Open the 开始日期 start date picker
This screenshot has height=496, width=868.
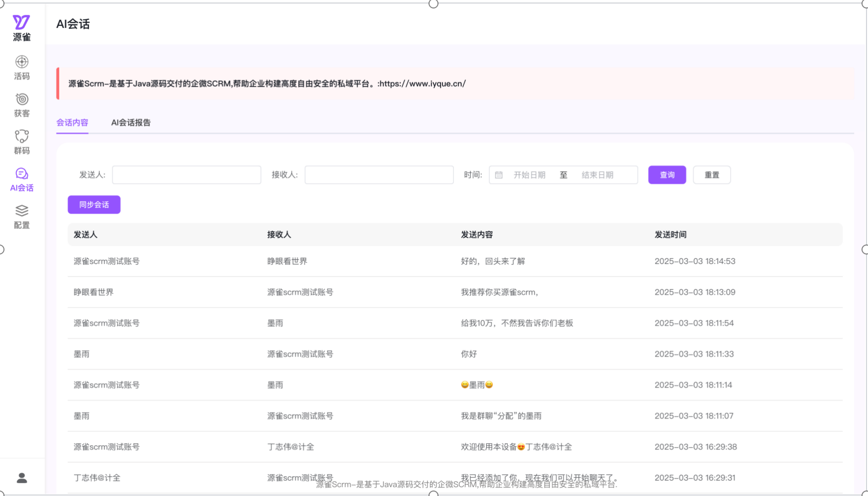pyautogui.click(x=530, y=175)
